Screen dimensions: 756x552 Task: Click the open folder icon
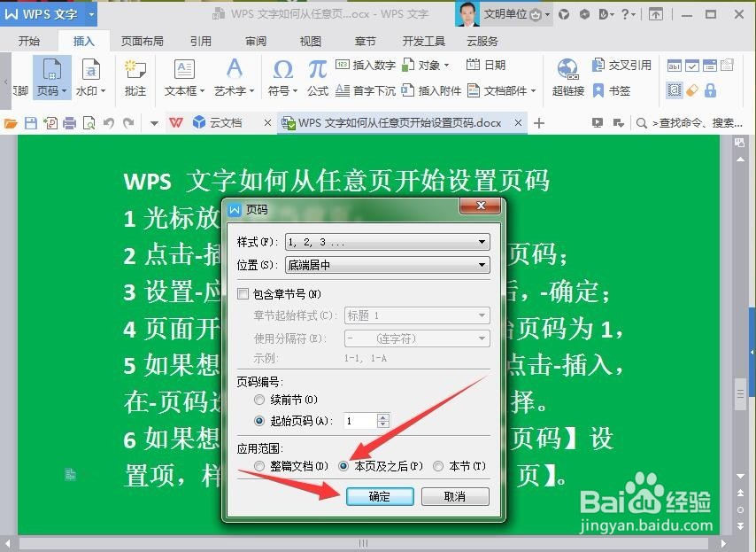[x=11, y=123]
